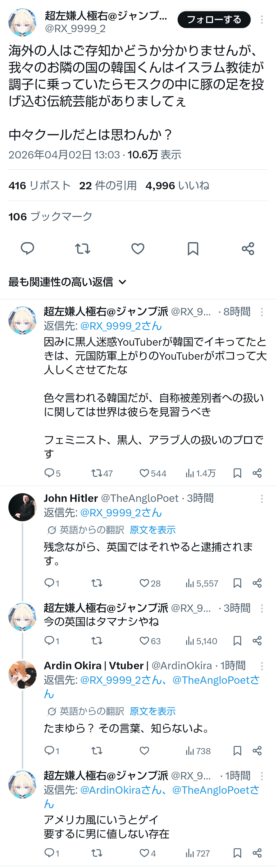The height and width of the screenshot is (868, 276).
Task: Open John Hitler's profile picture
Action: [22, 507]
